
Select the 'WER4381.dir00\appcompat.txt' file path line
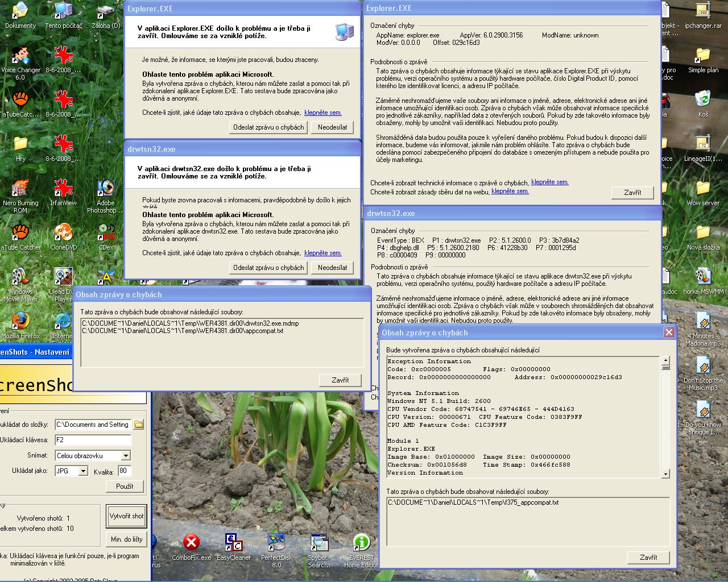pos(183,331)
